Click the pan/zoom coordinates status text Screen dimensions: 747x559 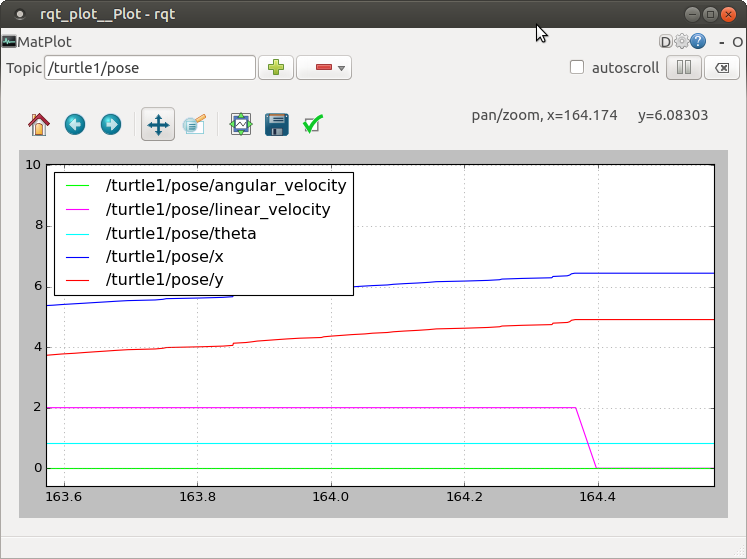click(x=590, y=115)
